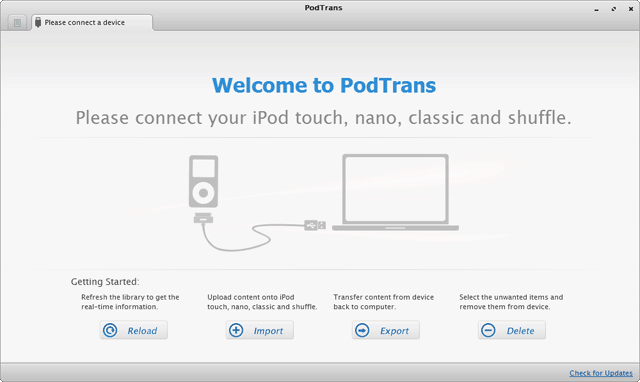
Task: Open the Check for Updates link
Action: pyautogui.click(x=601, y=373)
